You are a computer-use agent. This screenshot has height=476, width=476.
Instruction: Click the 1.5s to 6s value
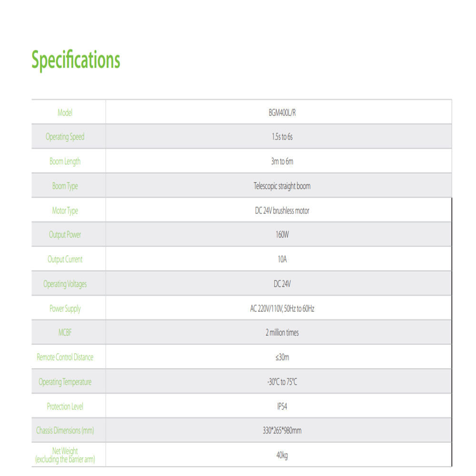tap(282, 137)
